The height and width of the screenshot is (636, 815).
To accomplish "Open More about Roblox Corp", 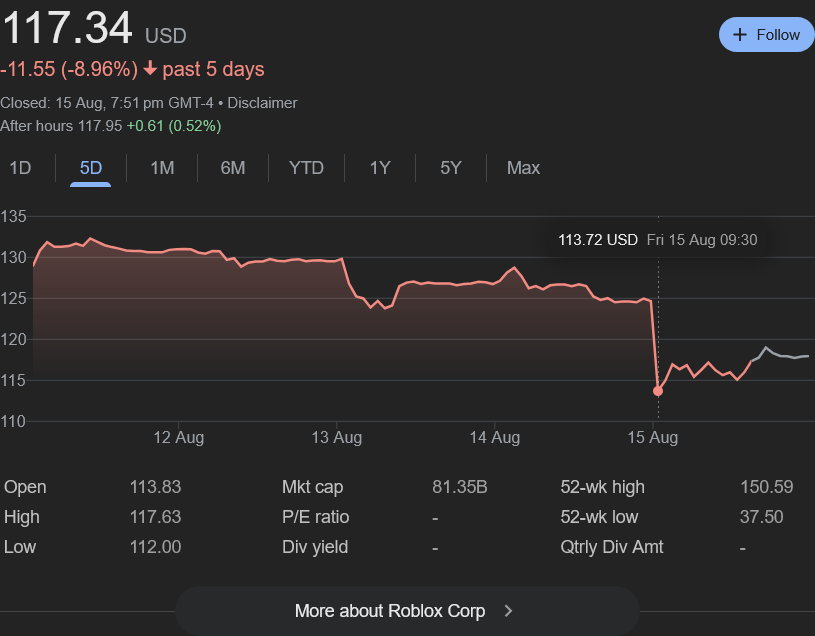I will pos(407,611).
